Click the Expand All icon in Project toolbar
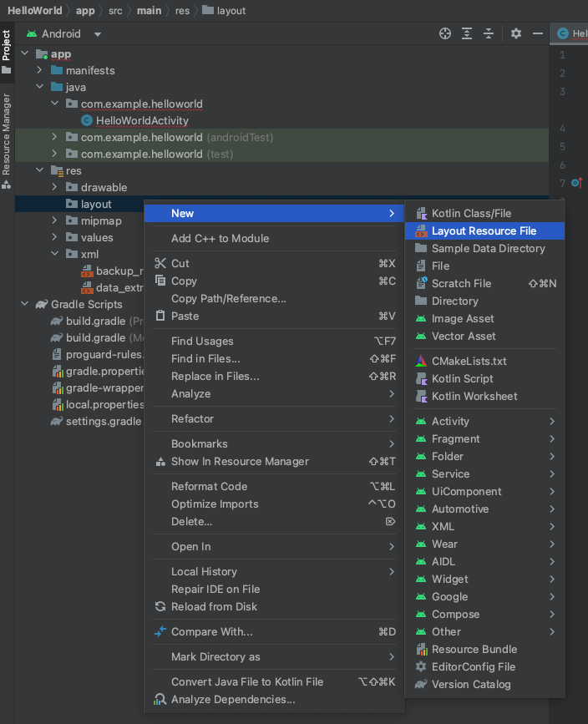Viewport: 588px width, 724px height. tap(467, 33)
